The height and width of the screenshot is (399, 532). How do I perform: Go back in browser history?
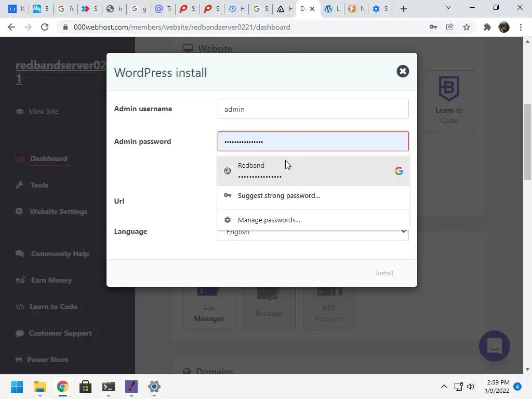tap(11, 27)
